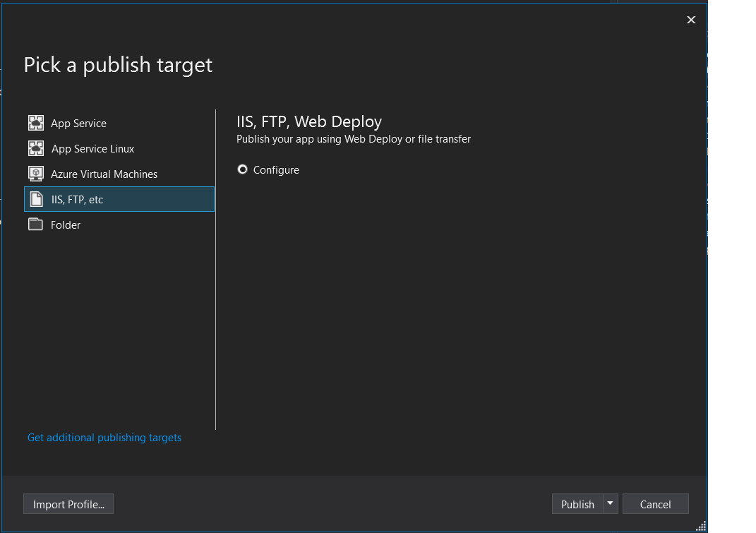Click the App Service Linux icon

[x=35, y=148]
